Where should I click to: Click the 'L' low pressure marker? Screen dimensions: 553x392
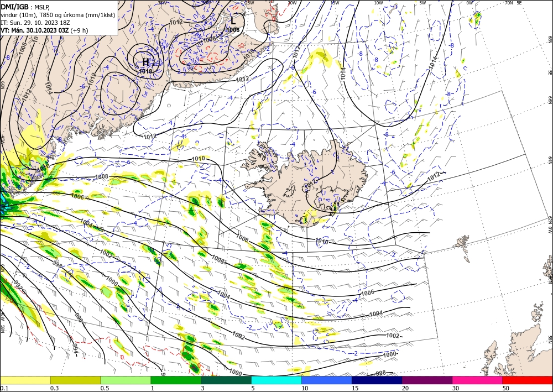click(x=233, y=20)
